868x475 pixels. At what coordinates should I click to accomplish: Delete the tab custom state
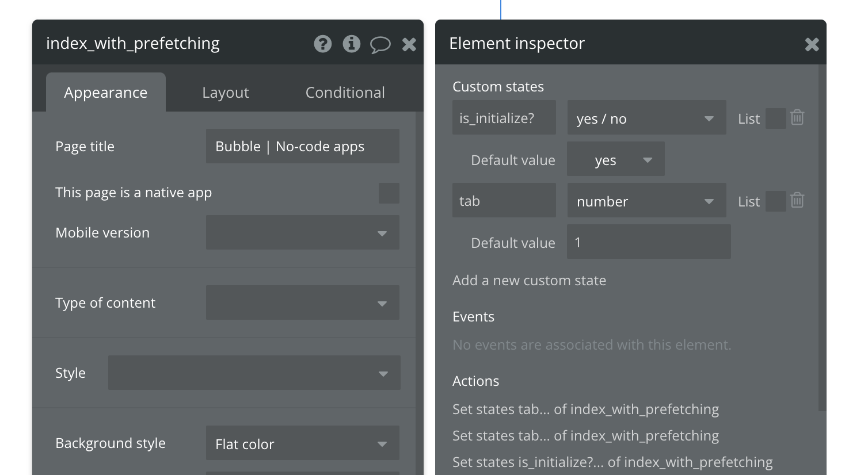coord(797,201)
